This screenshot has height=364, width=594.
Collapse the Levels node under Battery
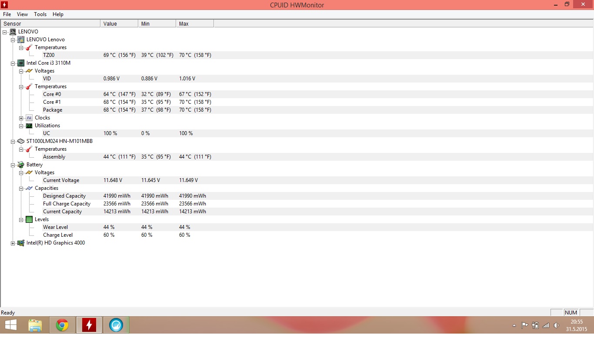pos(21,219)
